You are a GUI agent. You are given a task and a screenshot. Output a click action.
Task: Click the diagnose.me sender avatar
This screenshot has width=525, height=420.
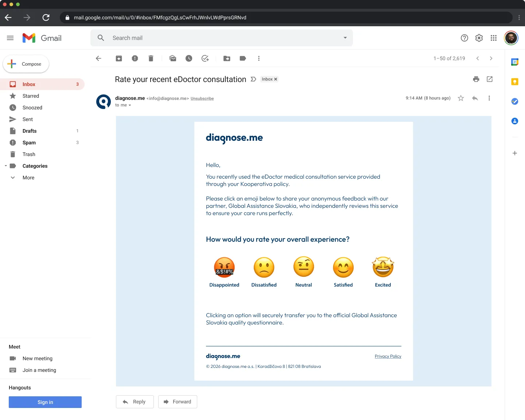[x=104, y=102]
